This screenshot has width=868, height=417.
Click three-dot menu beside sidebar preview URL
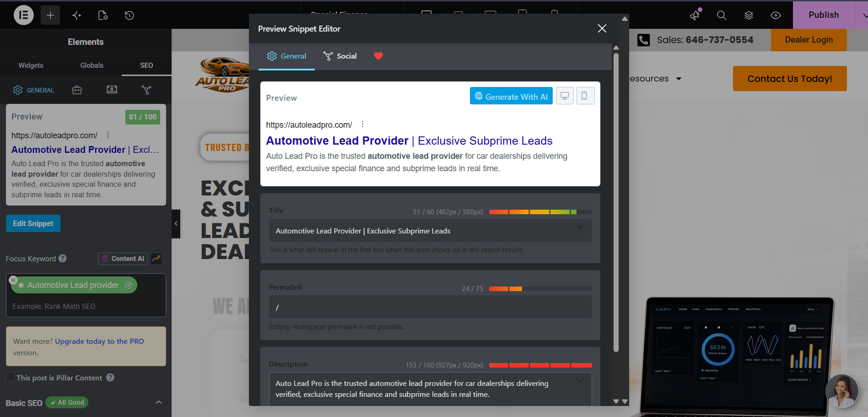108,135
